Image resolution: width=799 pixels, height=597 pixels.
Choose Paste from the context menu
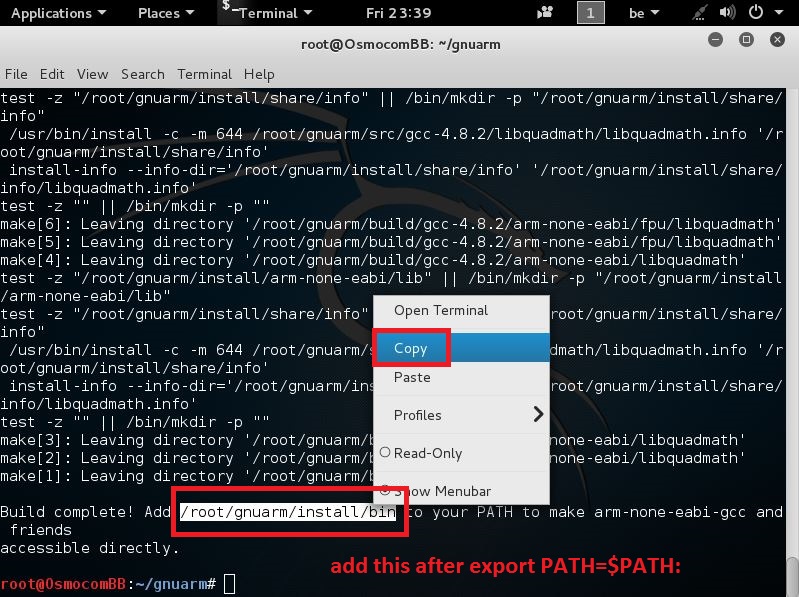coord(412,377)
